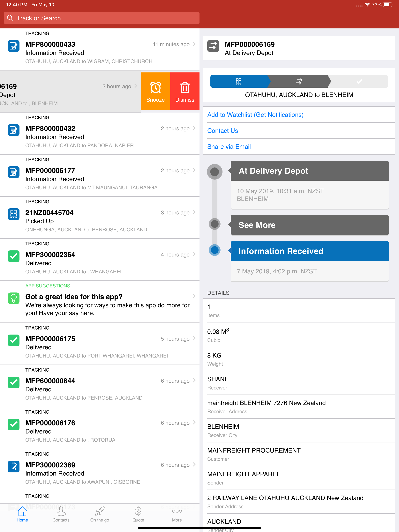The width and height of the screenshot is (399, 532).
Task: Expand MFP000006176 row chevron
Action: [x=194, y=423]
